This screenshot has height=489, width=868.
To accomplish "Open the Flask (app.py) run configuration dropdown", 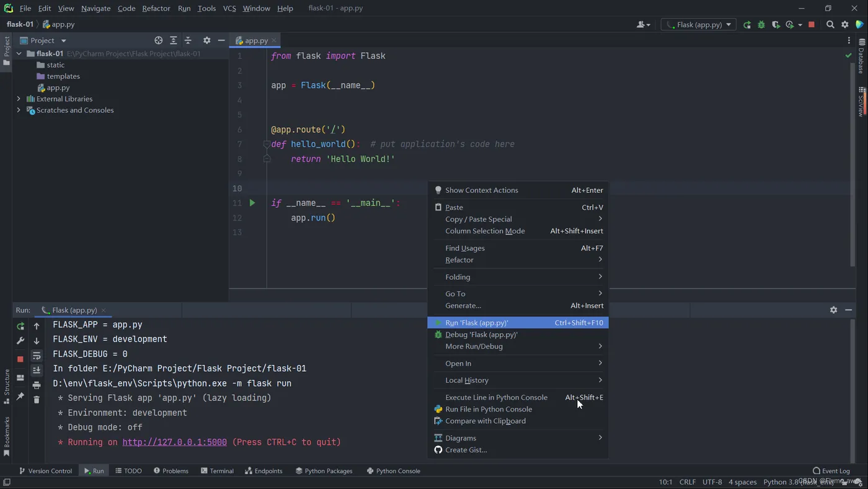I will (x=699, y=25).
